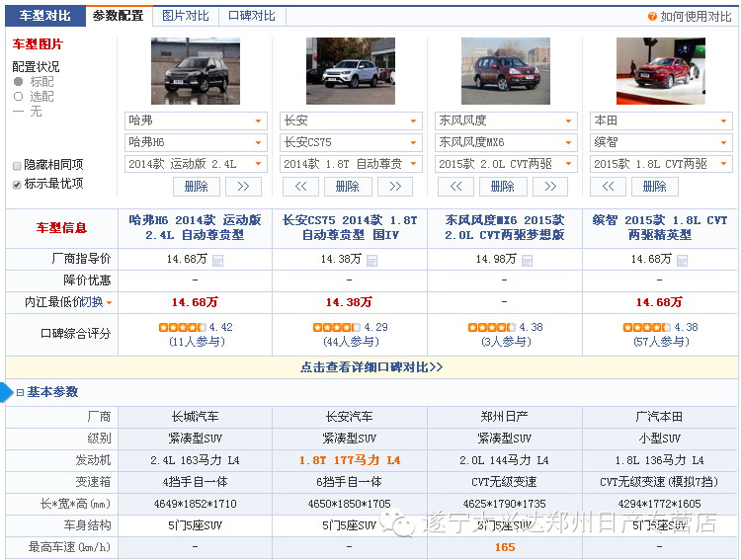This screenshot has width=741, height=560.
Task: Open price calculator icon beside 14.98万
Action: point(527,261)
